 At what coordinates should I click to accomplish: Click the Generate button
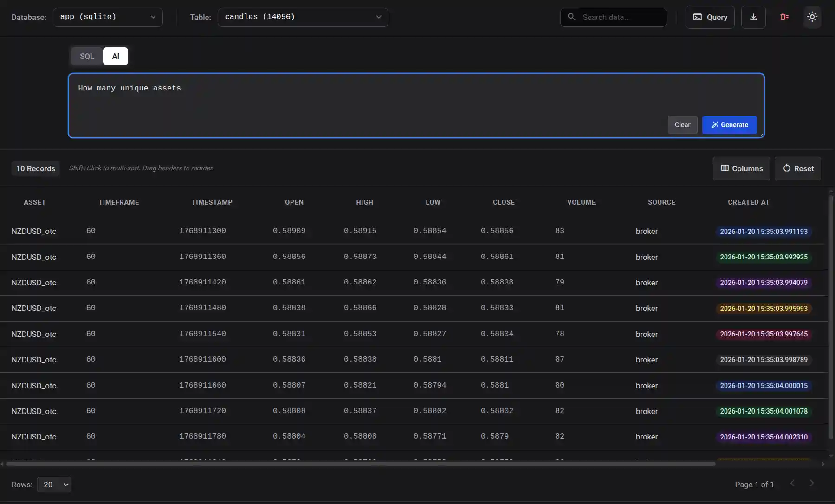point(729,125)
